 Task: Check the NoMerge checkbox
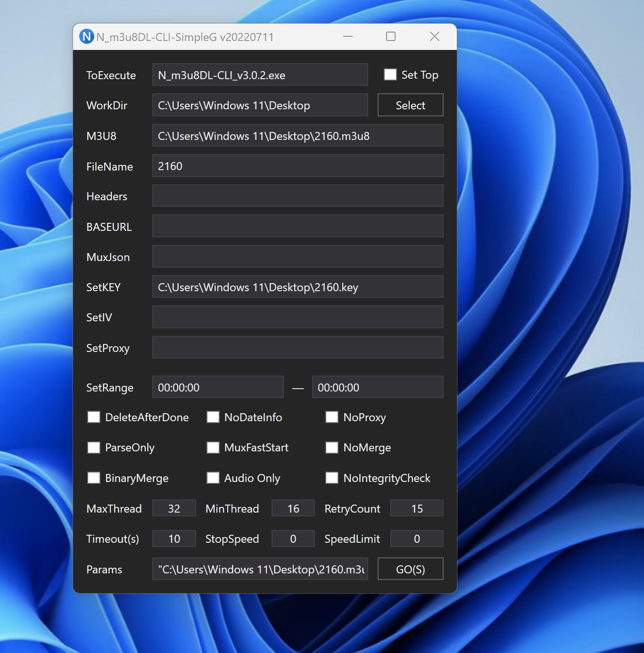click(x=332, y=448)
